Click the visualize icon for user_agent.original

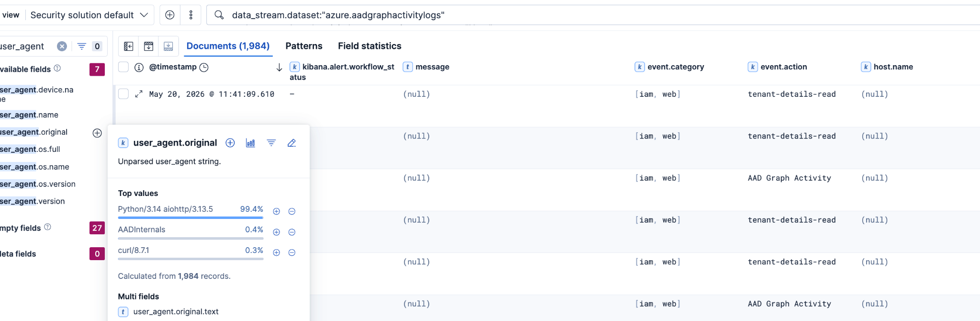click(250, 143)
